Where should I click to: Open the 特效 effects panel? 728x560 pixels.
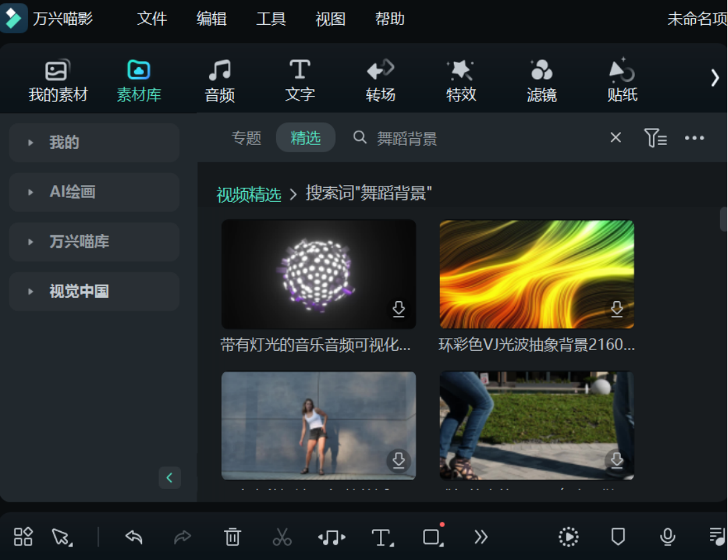pyautogui.click(x=461, y=81)
